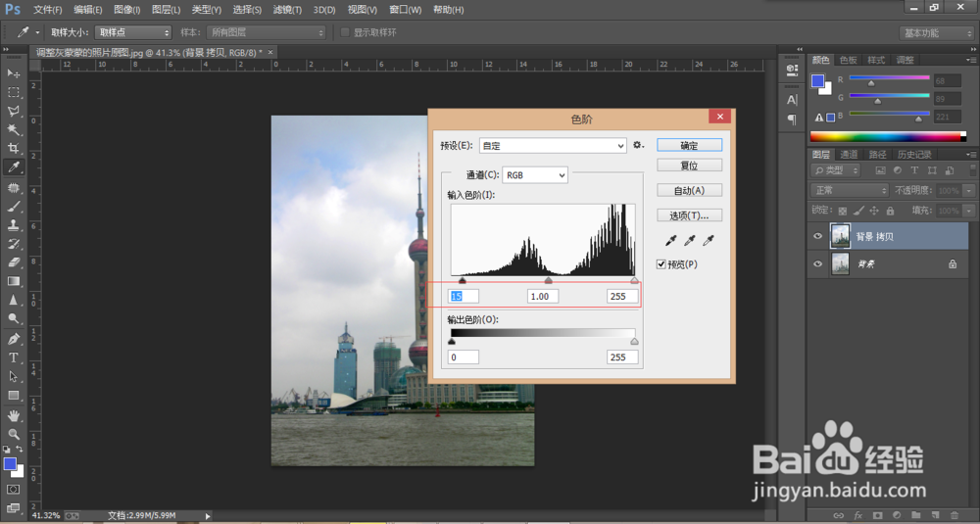
Task: Create a new group with folder icon
Action: pos(915,515)
